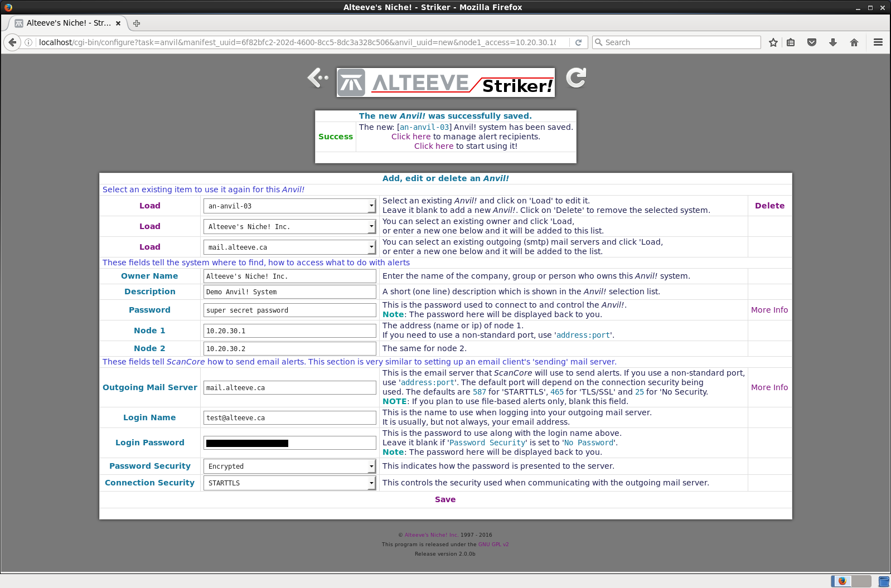This screenshot has height=588, width=891.
Task: Click the Password input field
Action: coord(290,310)
